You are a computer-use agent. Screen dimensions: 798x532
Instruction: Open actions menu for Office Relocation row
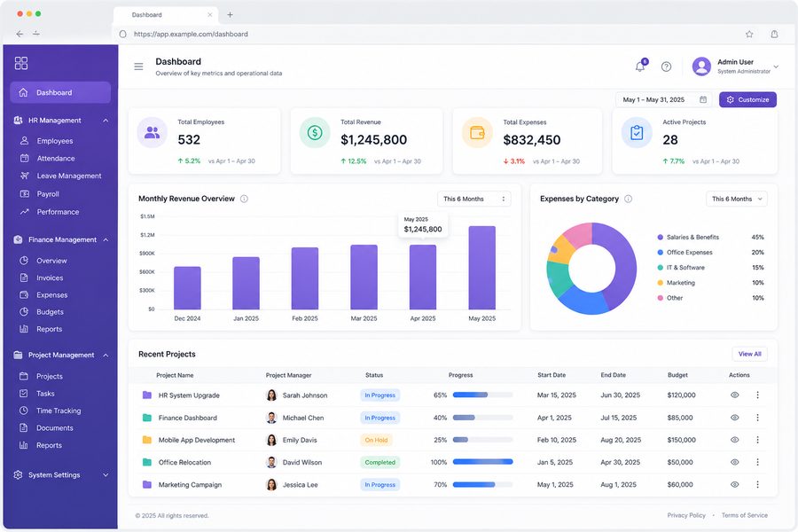[x=757, y=462]
